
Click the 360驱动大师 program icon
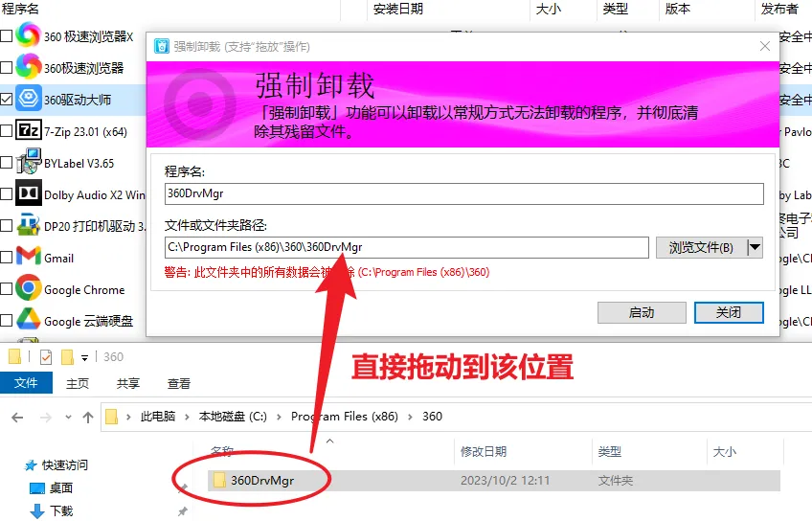pos(28,99)
